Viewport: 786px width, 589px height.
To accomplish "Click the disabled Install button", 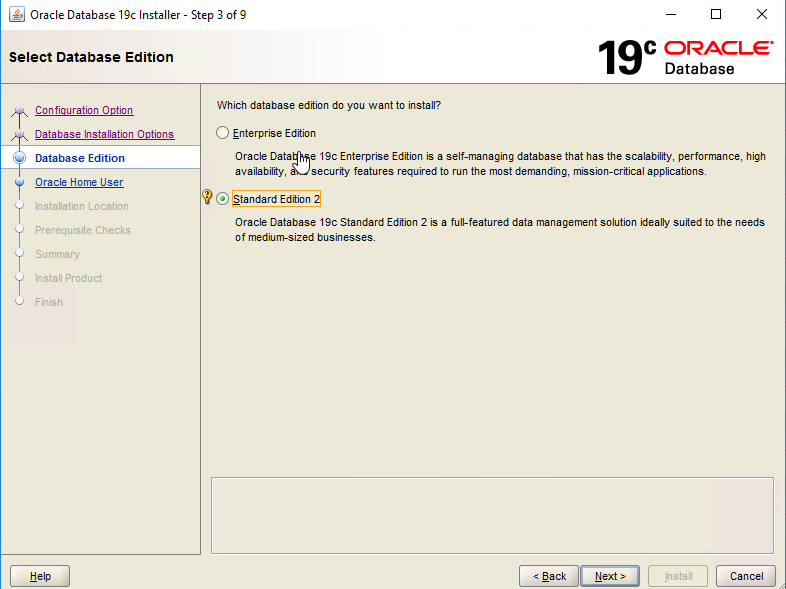I will point(678,576).
